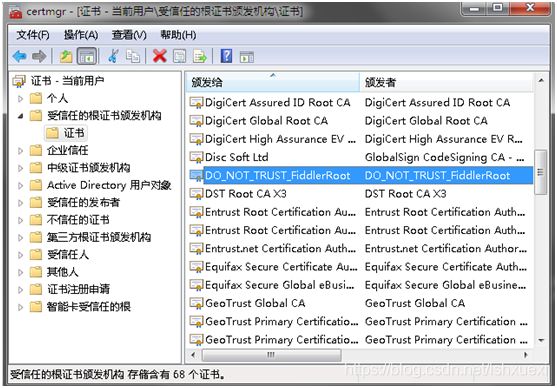Select Equifax Secure Global eBusi... row
Screen dimensions: 557x388
point(360,285)
